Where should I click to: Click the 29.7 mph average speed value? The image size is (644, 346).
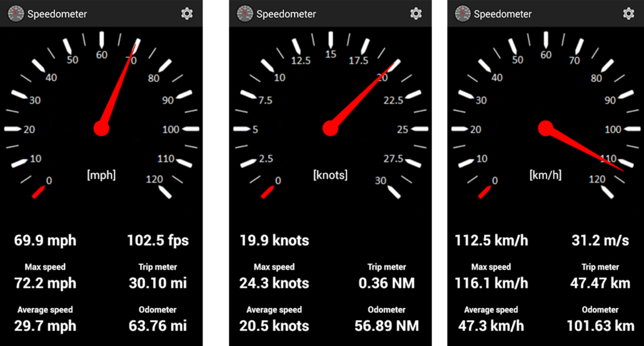click(x=45, y=326)
